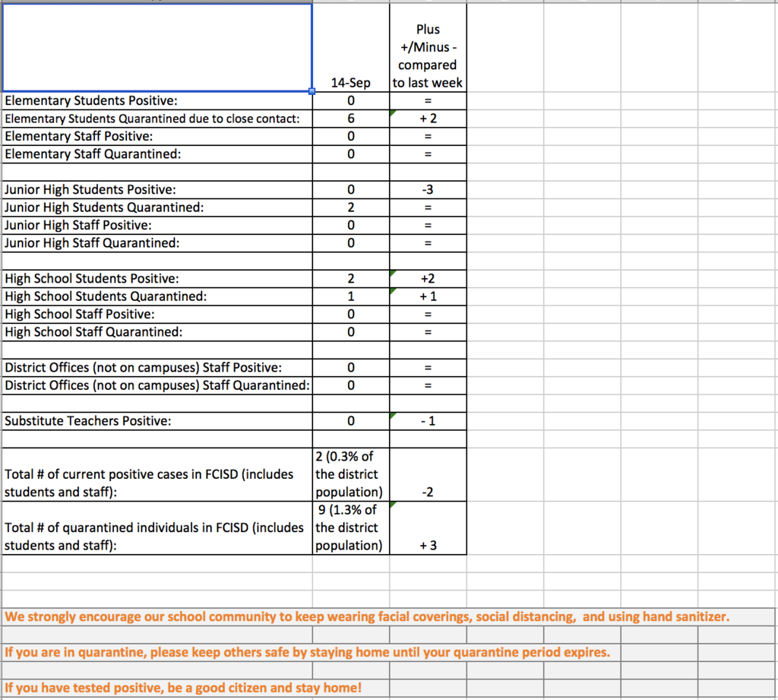Click the '+ 3' change for total quarantined
This screenshot has width=778, height=700.
tap(428, 527)
